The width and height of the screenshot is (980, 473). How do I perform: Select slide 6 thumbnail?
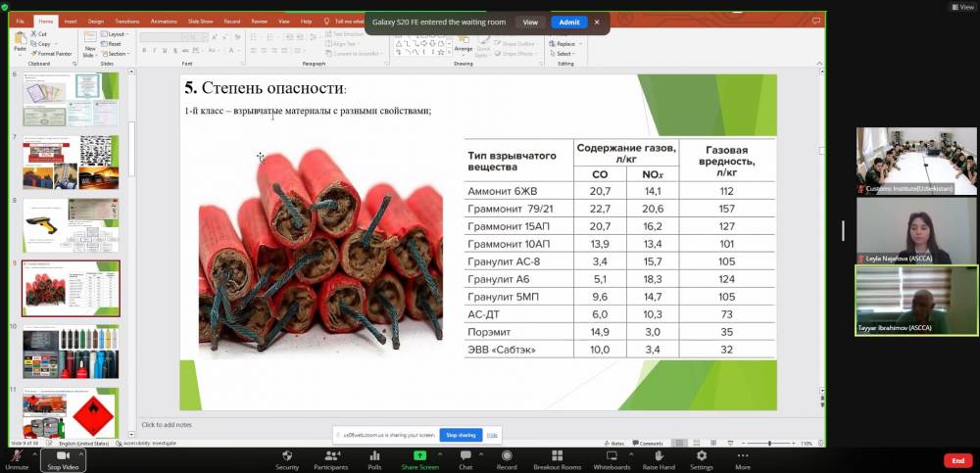tap(70, 100)
